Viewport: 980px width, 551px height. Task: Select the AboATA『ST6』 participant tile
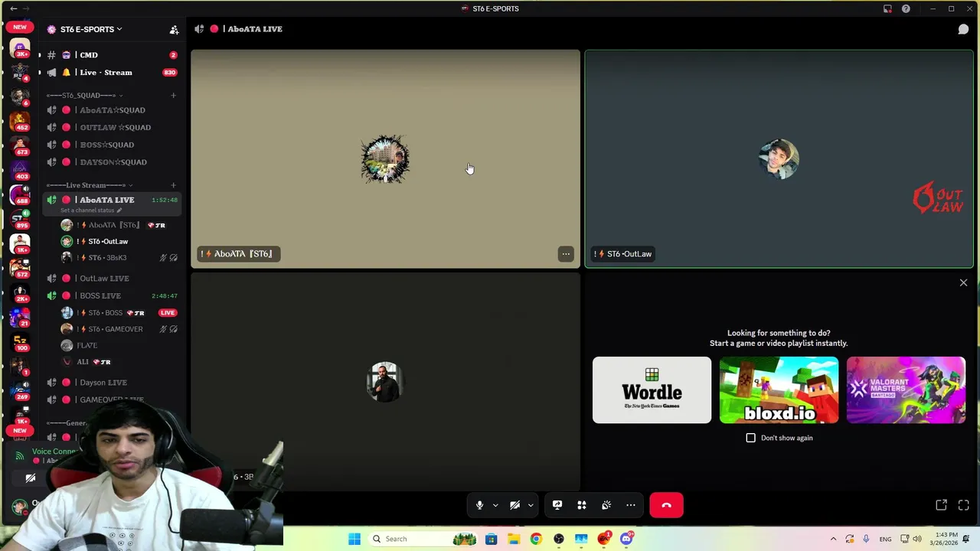tap(385, 159)
